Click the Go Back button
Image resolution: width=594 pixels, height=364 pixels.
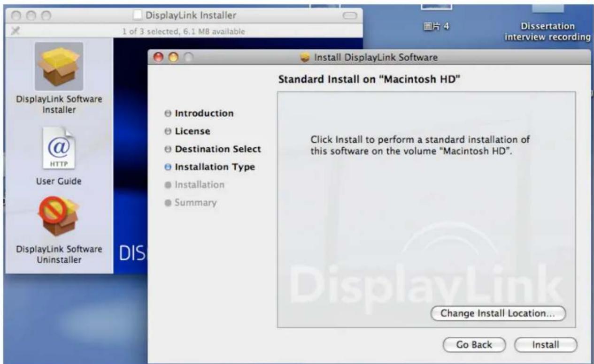[474, 345]
